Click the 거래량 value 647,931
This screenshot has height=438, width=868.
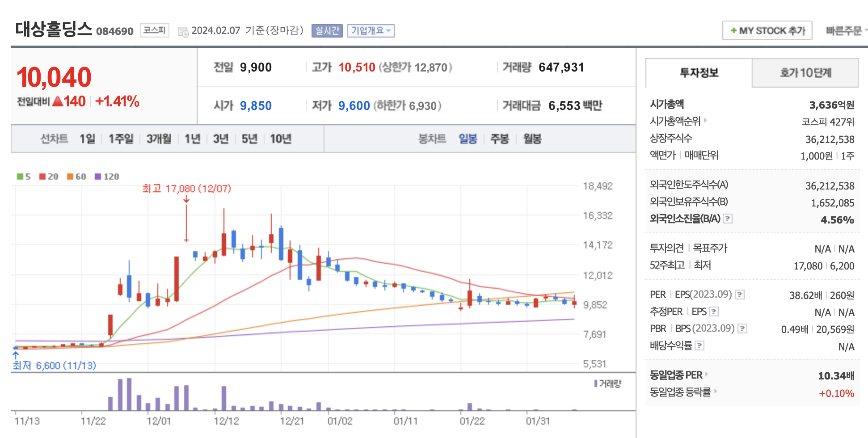click(561, 67)
